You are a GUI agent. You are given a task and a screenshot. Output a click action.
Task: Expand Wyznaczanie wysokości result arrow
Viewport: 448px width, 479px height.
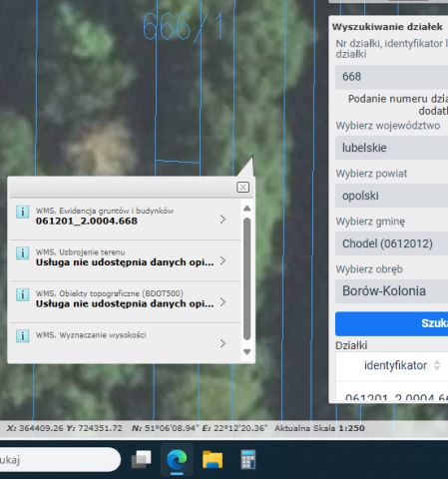tap(224, 343)
